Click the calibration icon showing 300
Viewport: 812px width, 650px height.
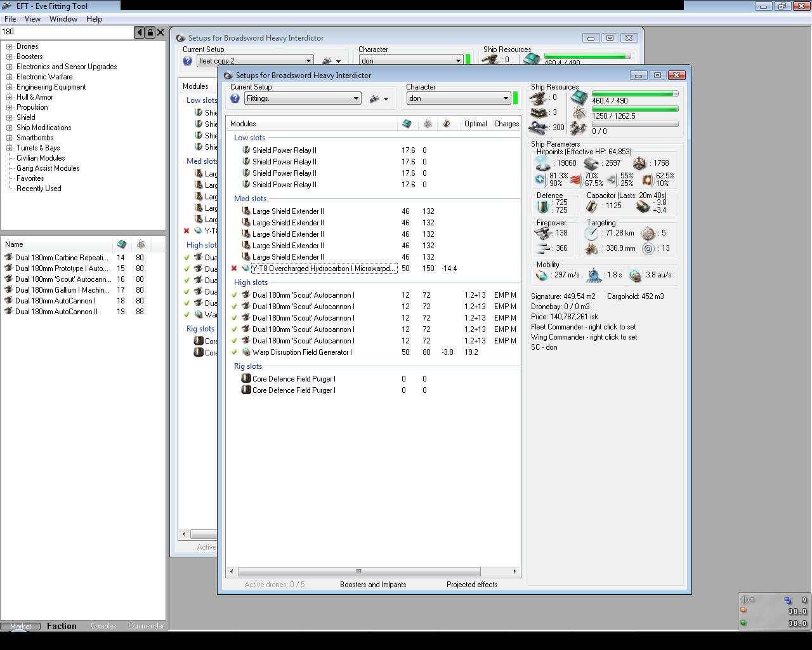coord(539,128)
